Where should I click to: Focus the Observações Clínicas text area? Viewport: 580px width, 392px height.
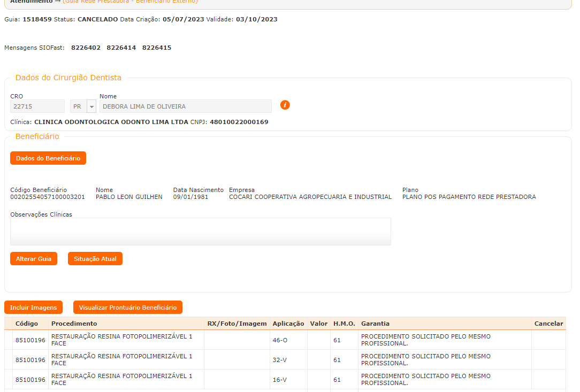(200, 232)
